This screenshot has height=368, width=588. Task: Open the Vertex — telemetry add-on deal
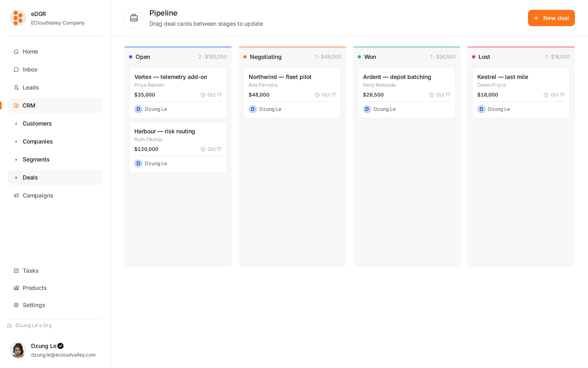click(178, 93)
